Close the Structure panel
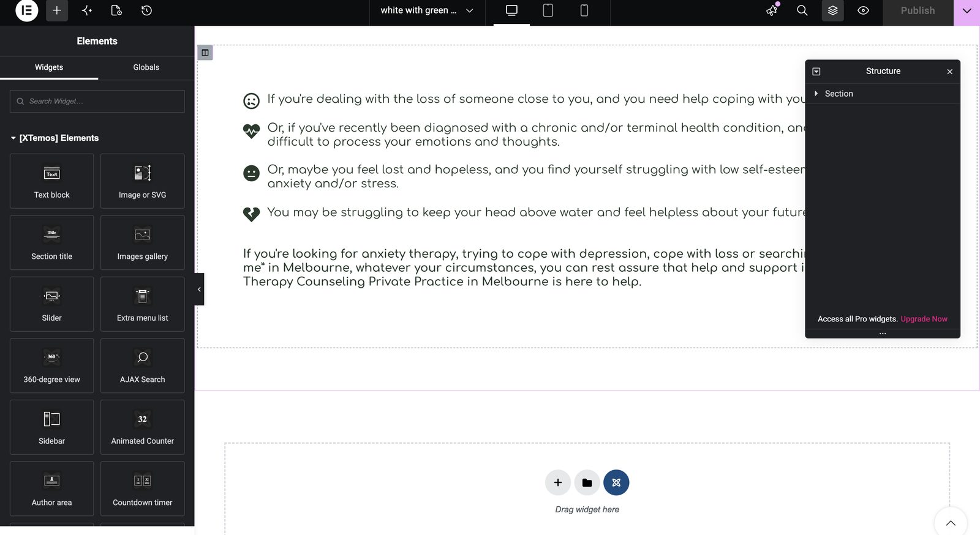The width and height of the screenshot is (980, 535). (x=949, y=72)
